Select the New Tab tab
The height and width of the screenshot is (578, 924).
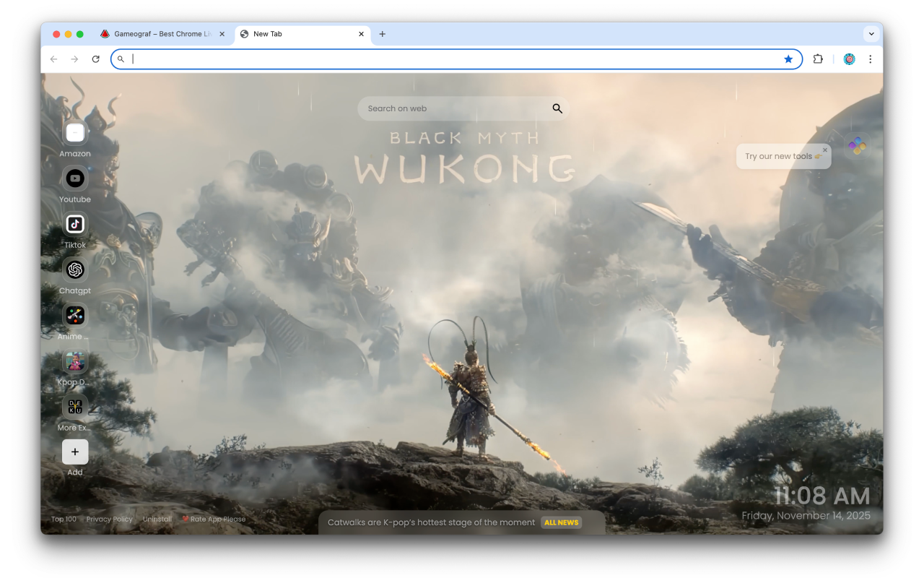pyautogui.click(x=302, y=34)
